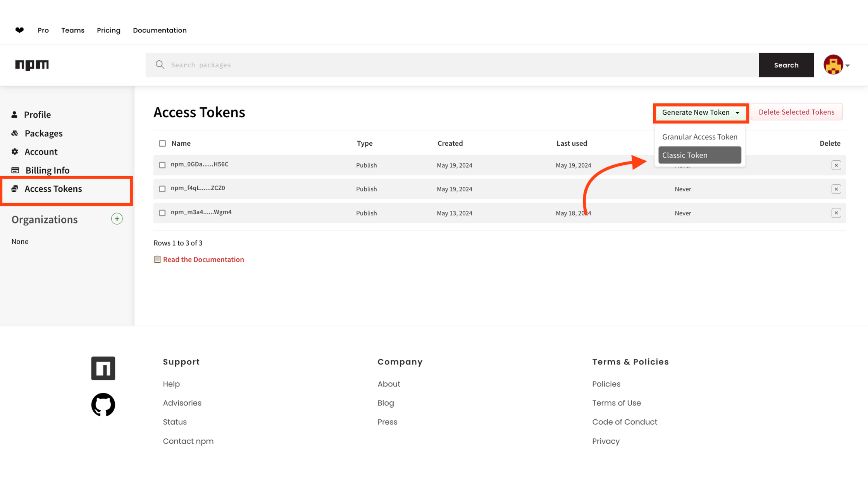The height and width of the screenshot is (488, 868).
Task: Open the Read the Documentation link
Action: coord(203,259)
